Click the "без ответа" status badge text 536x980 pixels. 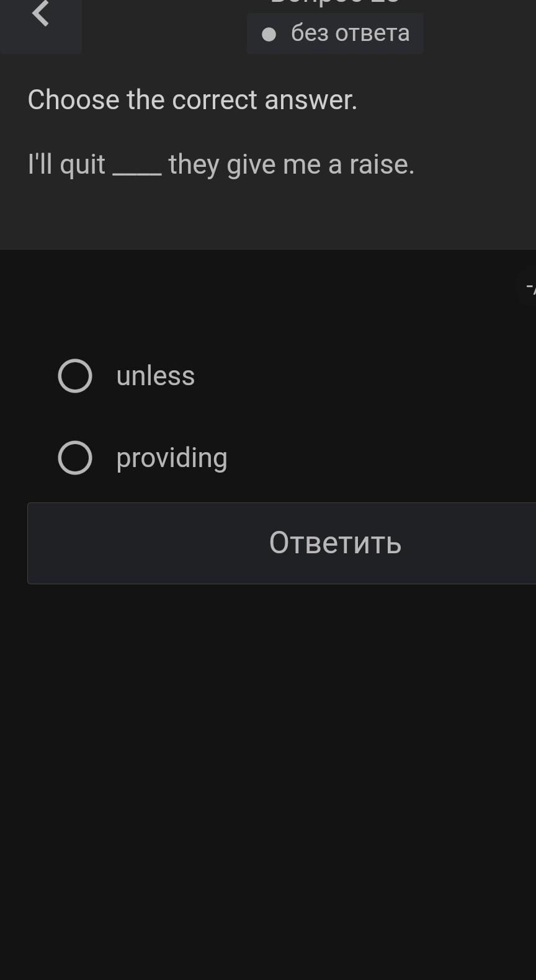tap(350, 33)
